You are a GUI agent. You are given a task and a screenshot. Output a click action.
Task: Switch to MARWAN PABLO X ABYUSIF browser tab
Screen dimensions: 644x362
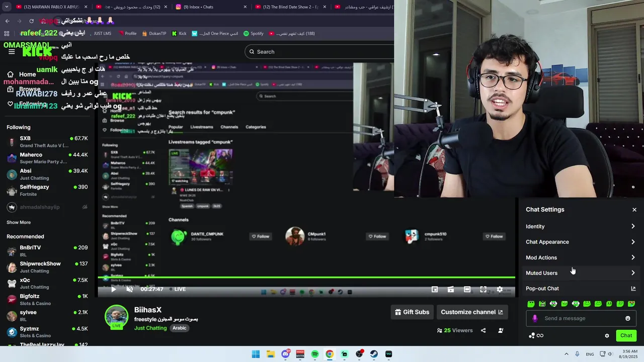click(51, 7)
